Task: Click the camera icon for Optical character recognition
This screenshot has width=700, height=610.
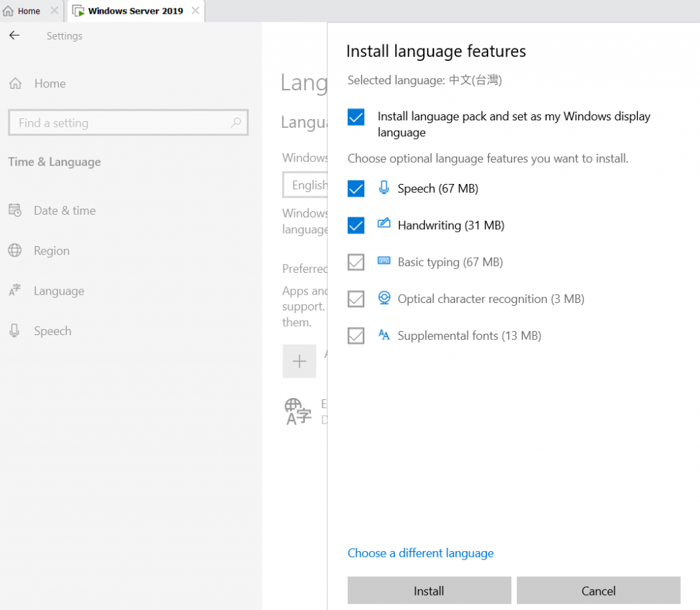Action: point(384,297)
